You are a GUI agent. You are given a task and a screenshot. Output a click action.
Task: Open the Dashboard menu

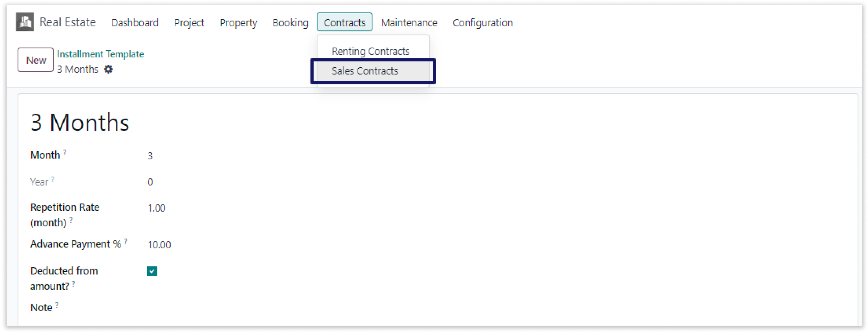[135, 23]
